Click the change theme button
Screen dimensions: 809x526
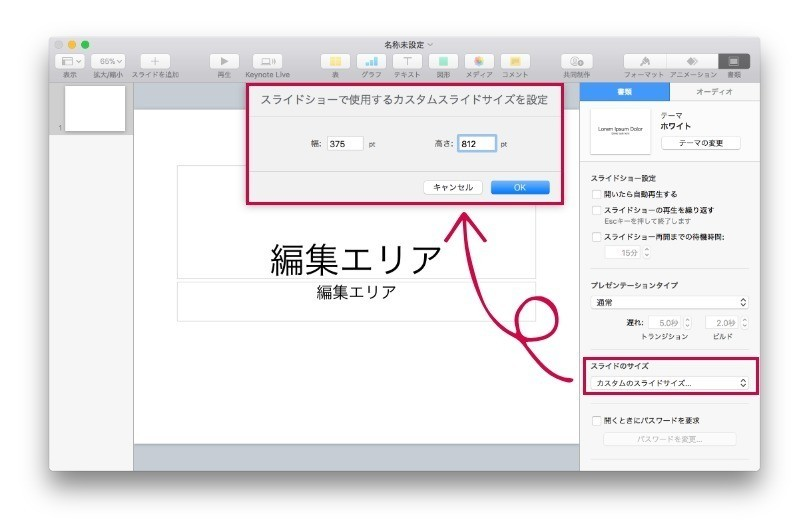tap(701, 143)
